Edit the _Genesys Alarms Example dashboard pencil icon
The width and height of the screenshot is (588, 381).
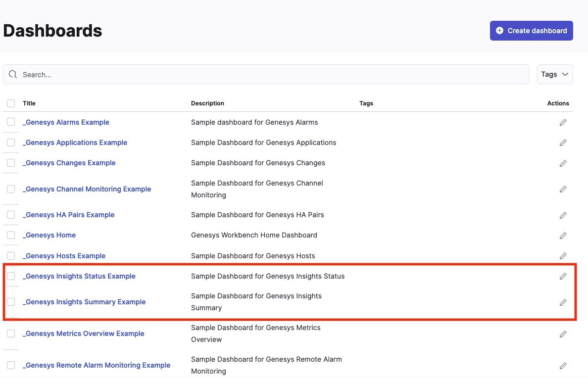coord(563,122)
